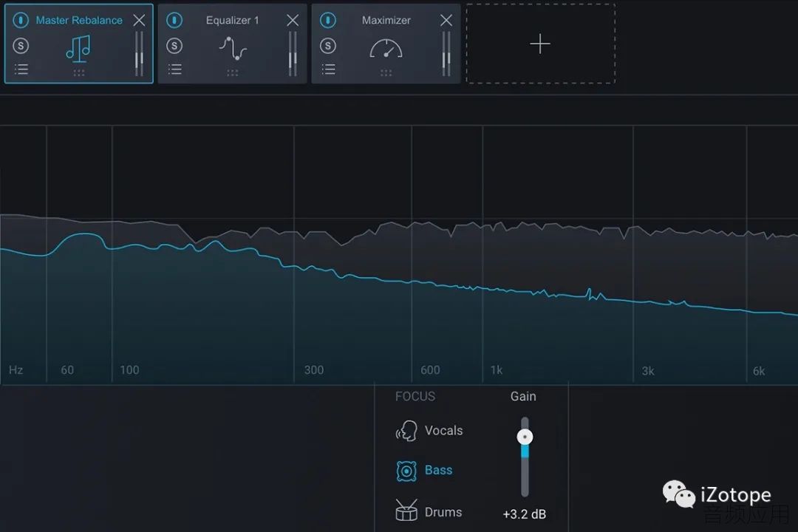Image resolution: width=798 pixels, height=532 pixels.
Task: Toggle Equalizer 1 module power button
Action: pos(174,21)
